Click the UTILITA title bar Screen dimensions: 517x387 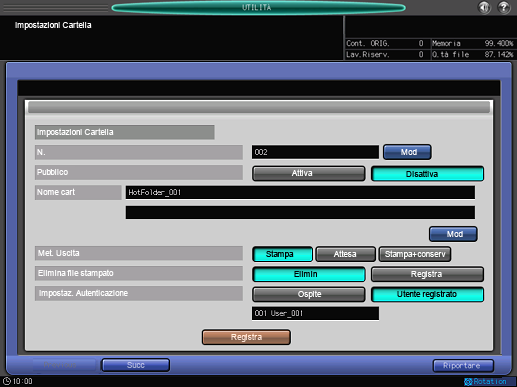click(x=258, y=7)
